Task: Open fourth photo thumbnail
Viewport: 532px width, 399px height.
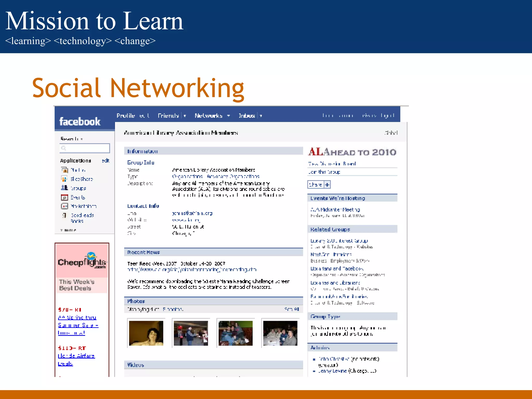Action: pos(280,333)
